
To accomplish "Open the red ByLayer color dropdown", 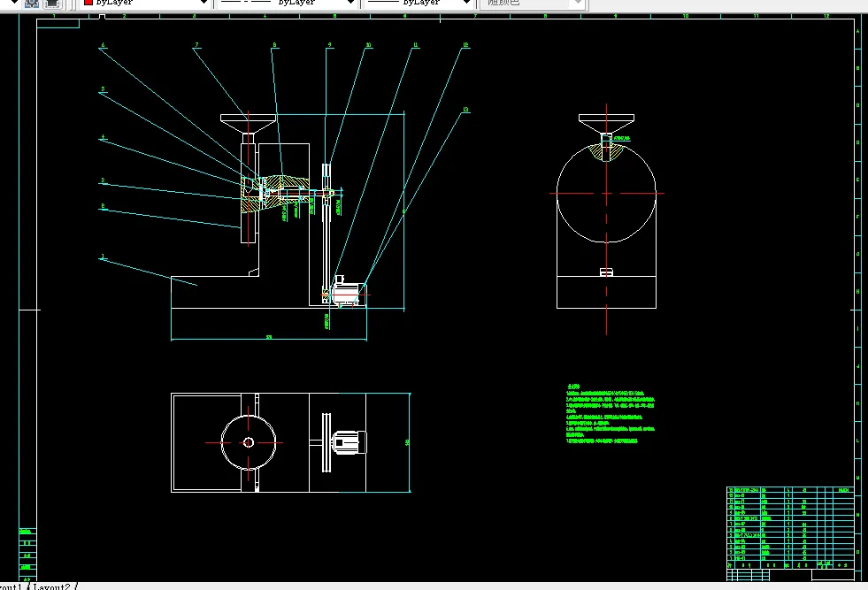I will tap(145, 3).
